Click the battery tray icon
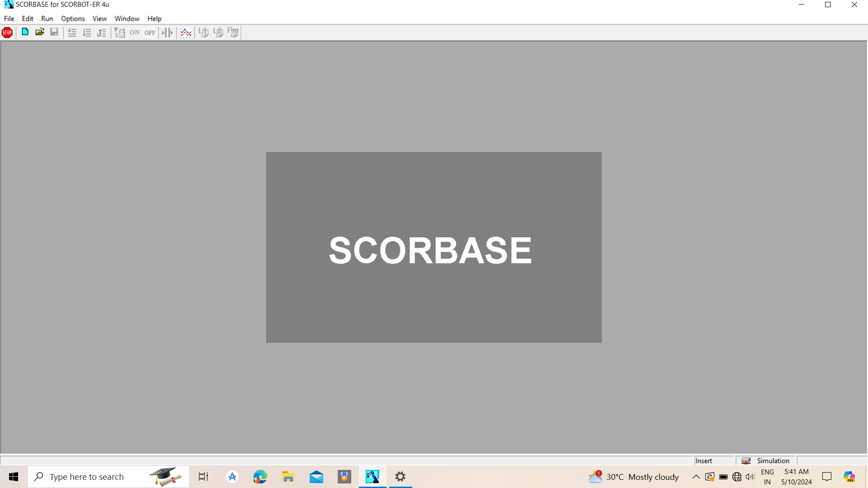868x488 pixels. 723,477
